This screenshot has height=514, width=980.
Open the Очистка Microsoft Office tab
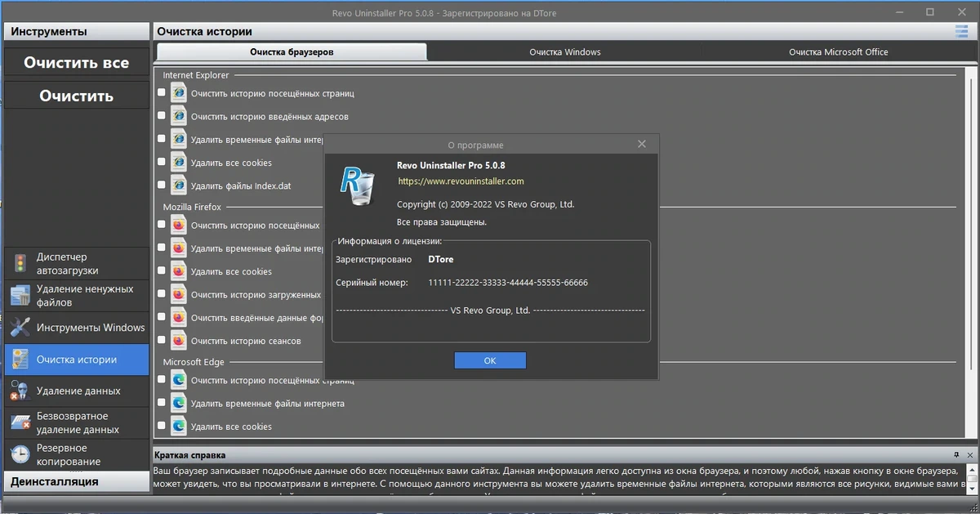839,51
